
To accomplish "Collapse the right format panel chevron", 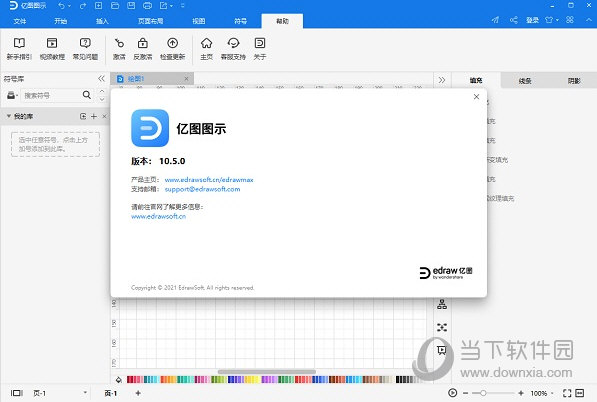I will [442, 80].
